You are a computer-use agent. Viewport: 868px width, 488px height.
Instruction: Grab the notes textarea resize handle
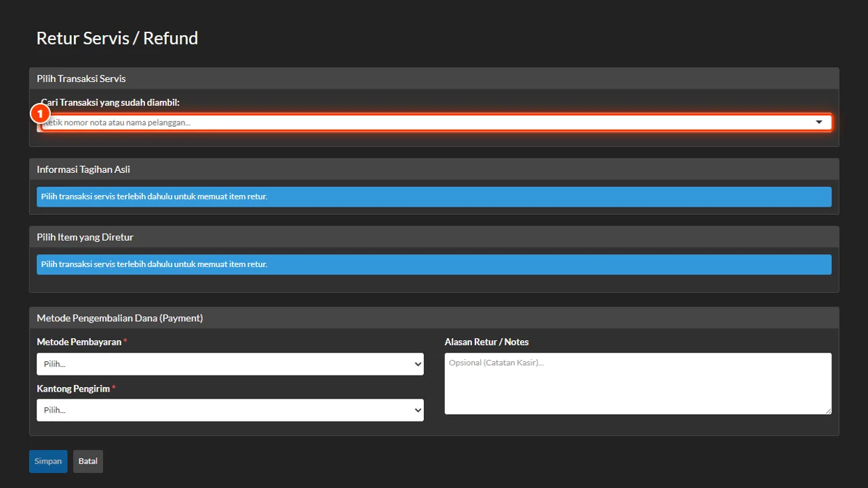827,410
